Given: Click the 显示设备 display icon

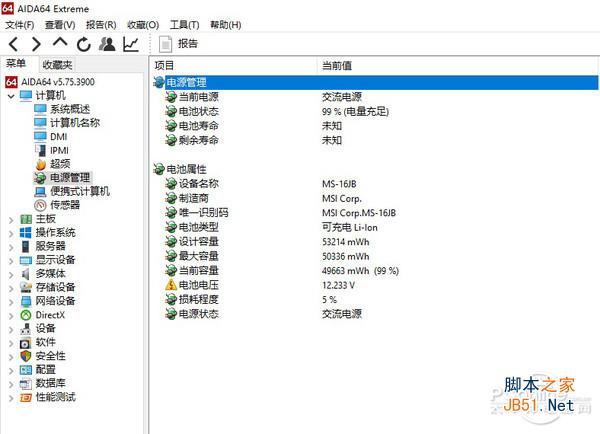Looking at the screenshot, I should point(26,261).
